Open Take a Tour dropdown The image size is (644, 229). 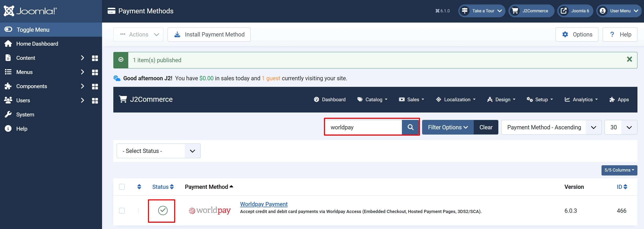click(482, 11)
